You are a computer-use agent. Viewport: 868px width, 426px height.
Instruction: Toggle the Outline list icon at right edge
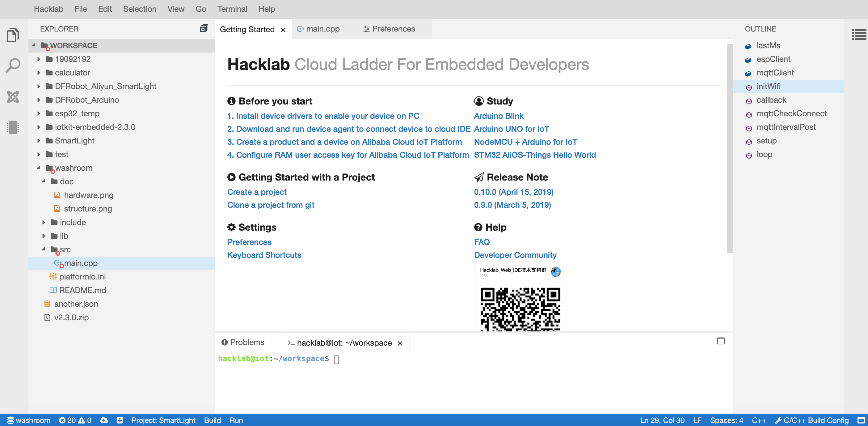859,34
